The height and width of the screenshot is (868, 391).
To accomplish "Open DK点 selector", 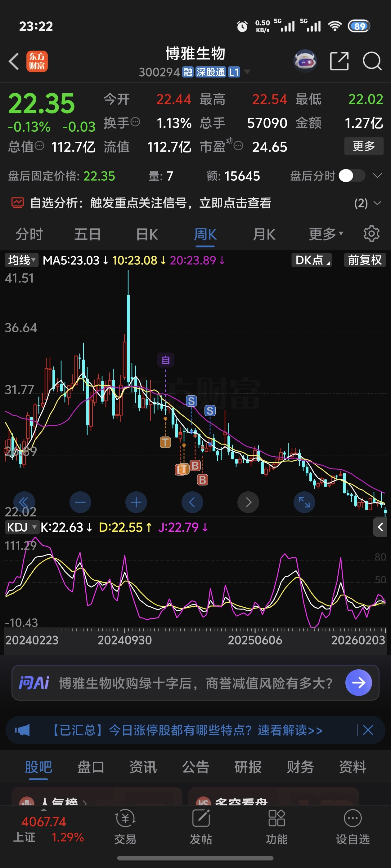I will click(312, 260).
